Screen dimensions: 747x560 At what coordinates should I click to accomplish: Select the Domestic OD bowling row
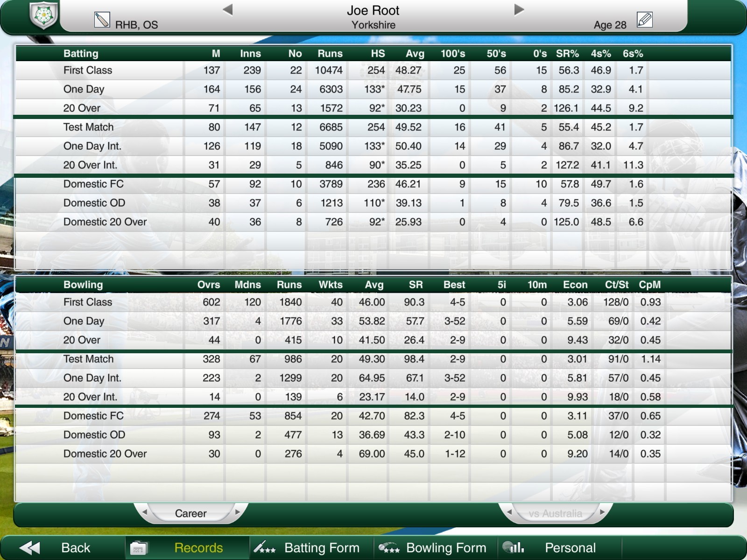pyautogui.click(x=373, y=434)
